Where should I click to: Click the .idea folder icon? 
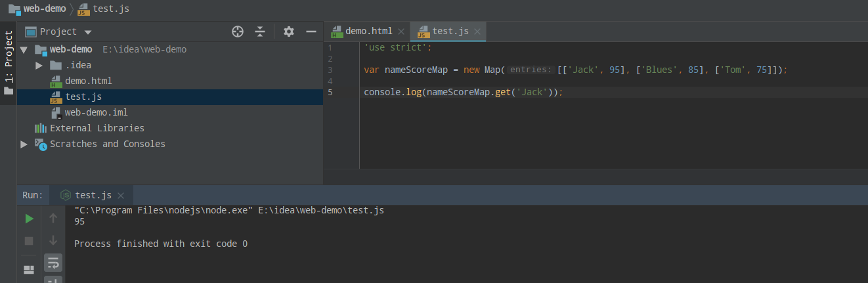coord(56,65)
